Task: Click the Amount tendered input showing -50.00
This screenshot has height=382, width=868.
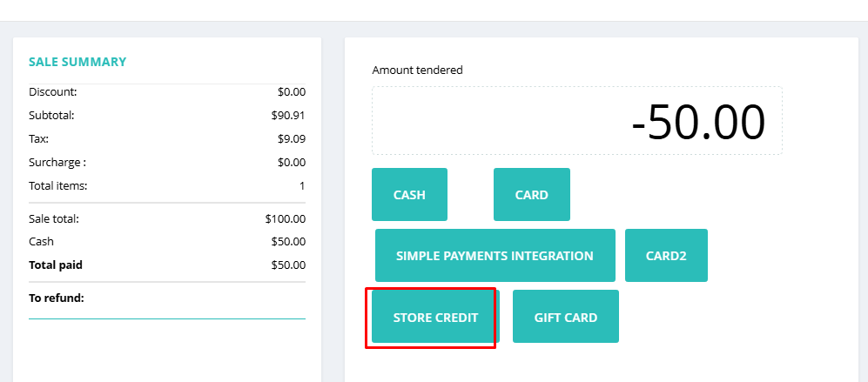Action: (577, 121)
